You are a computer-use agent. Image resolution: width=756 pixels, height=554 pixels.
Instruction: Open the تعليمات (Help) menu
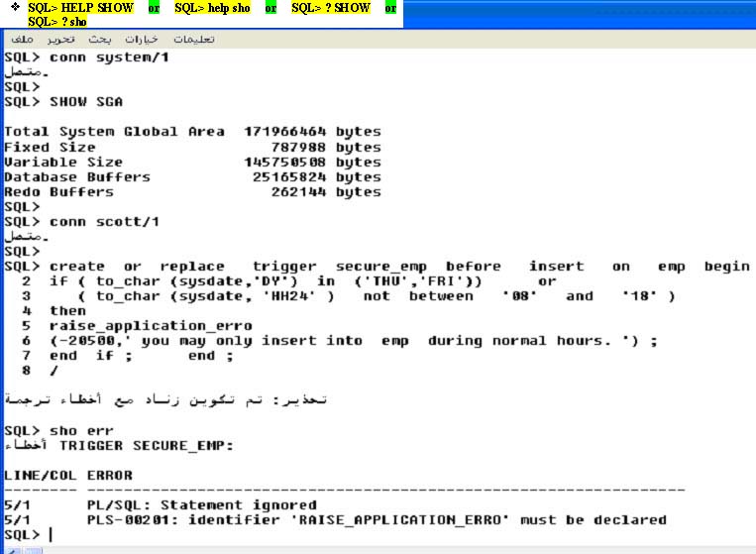[194, 39]
